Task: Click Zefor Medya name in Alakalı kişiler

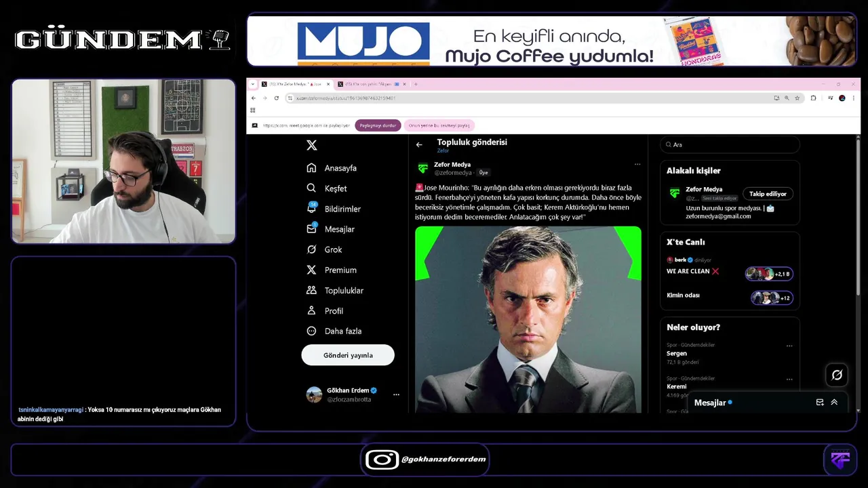Action: tap(704, 190)
